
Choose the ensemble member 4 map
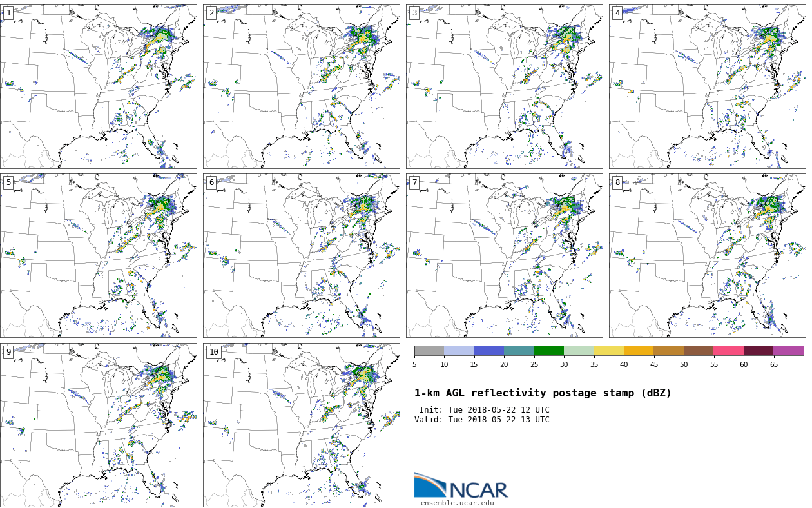[x=707, y=86]
